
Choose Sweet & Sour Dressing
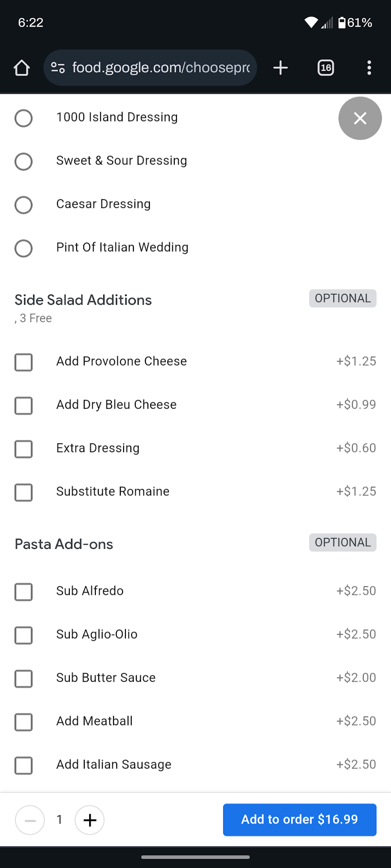(24, 161)
